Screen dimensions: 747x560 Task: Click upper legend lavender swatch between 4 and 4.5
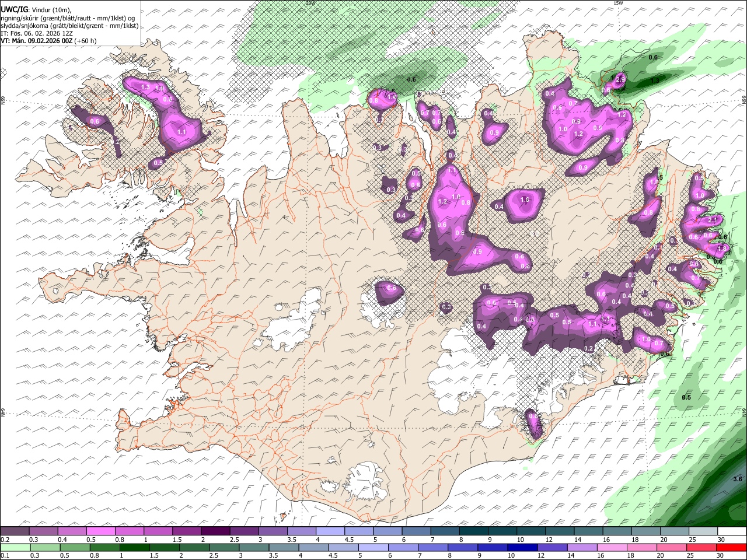330,531
